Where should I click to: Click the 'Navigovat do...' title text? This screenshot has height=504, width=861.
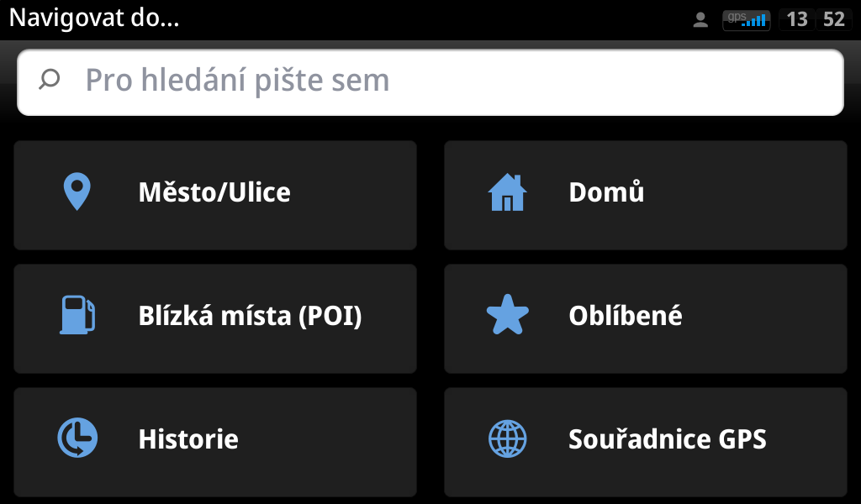94,18
